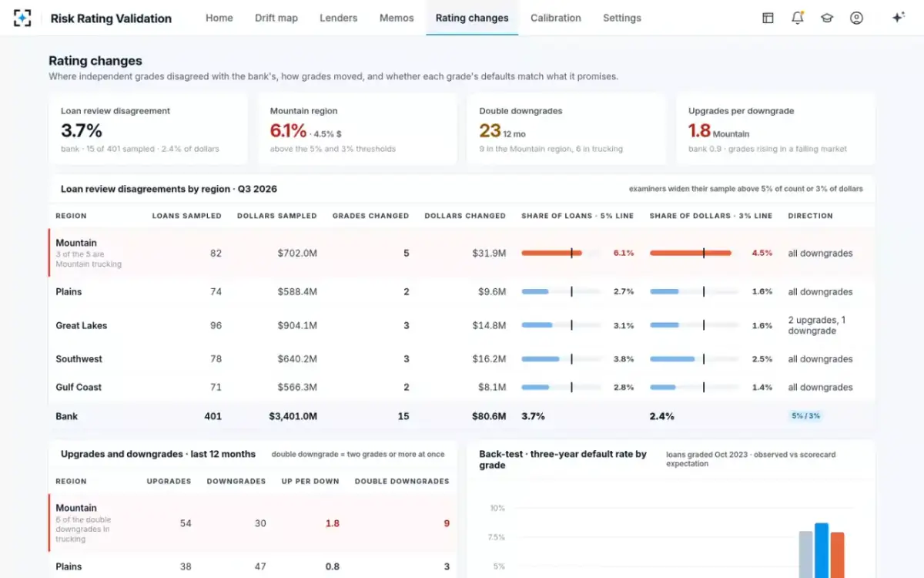Open the Settings tab

(x=622, y=18)
